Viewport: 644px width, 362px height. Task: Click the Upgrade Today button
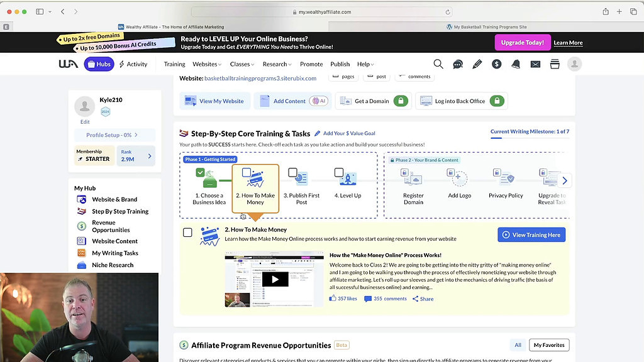pos(523,42)
